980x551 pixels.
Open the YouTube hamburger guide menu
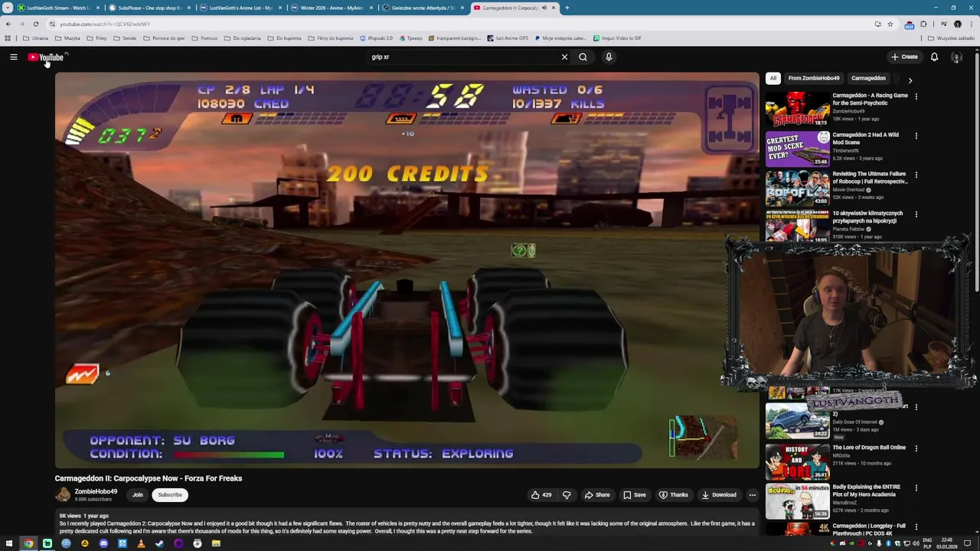point(13,57)
